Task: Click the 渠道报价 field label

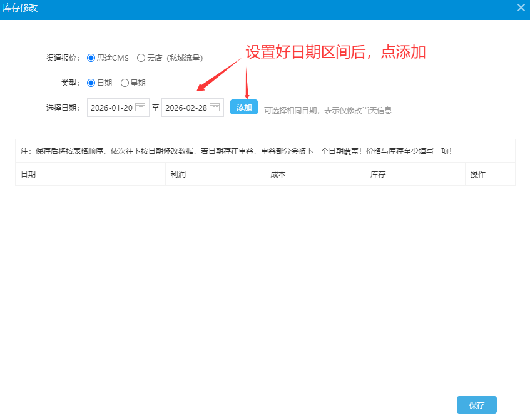Action: (x=63, y=57)
